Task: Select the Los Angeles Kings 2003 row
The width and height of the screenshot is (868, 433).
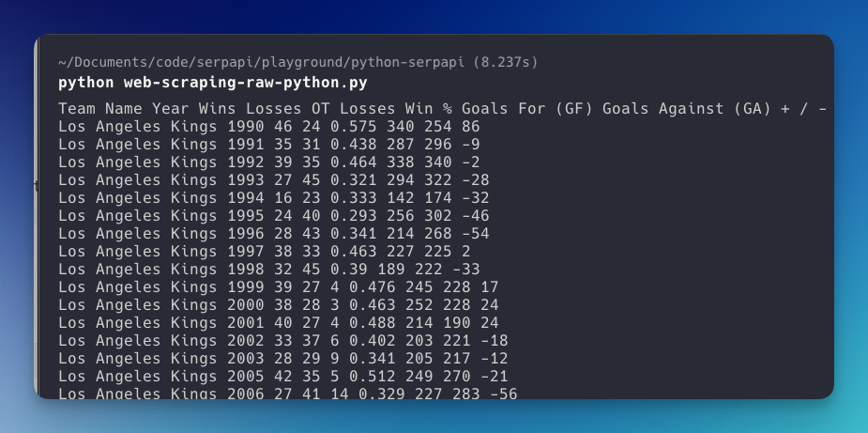Action: coord(282,358)
